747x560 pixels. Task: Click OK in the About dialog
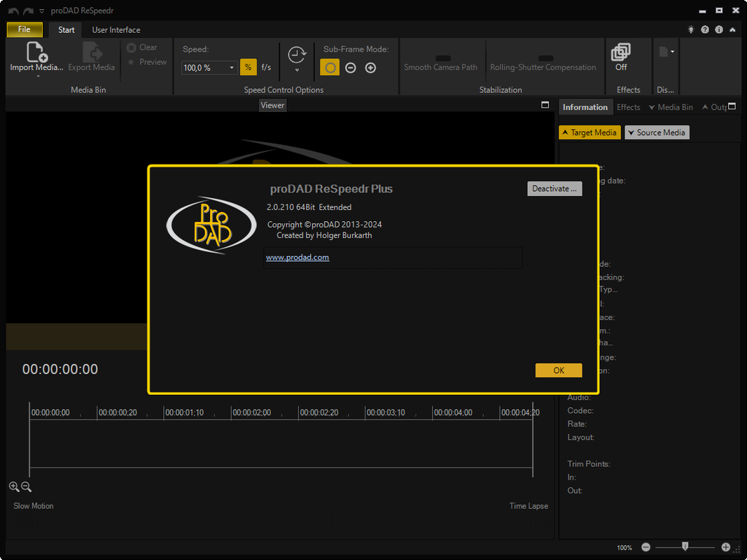tap(559, 370)
